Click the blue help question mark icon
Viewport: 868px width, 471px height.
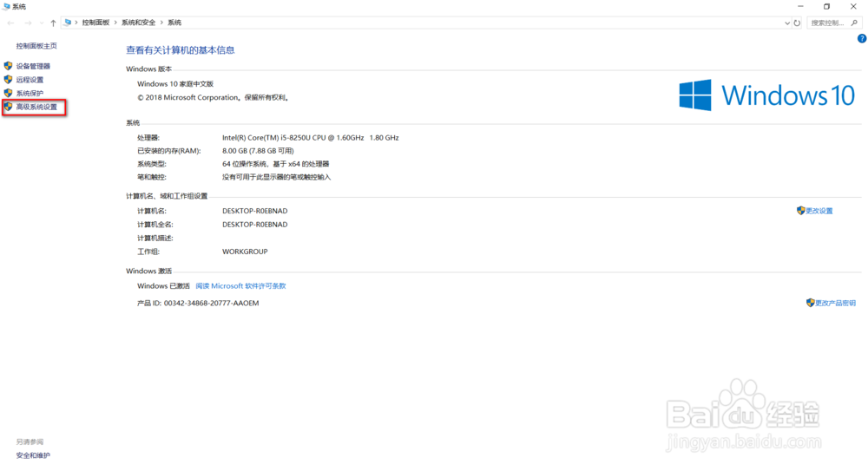point(862,39)
